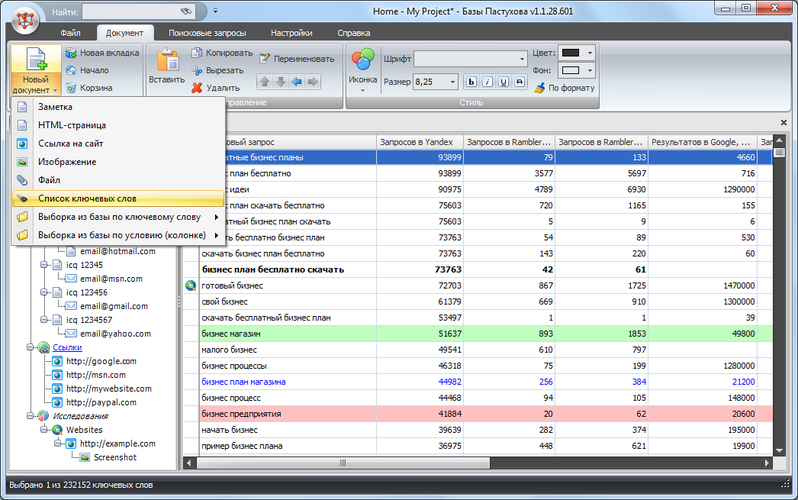Collapse the icq 12345 tree node

[44, 265]
